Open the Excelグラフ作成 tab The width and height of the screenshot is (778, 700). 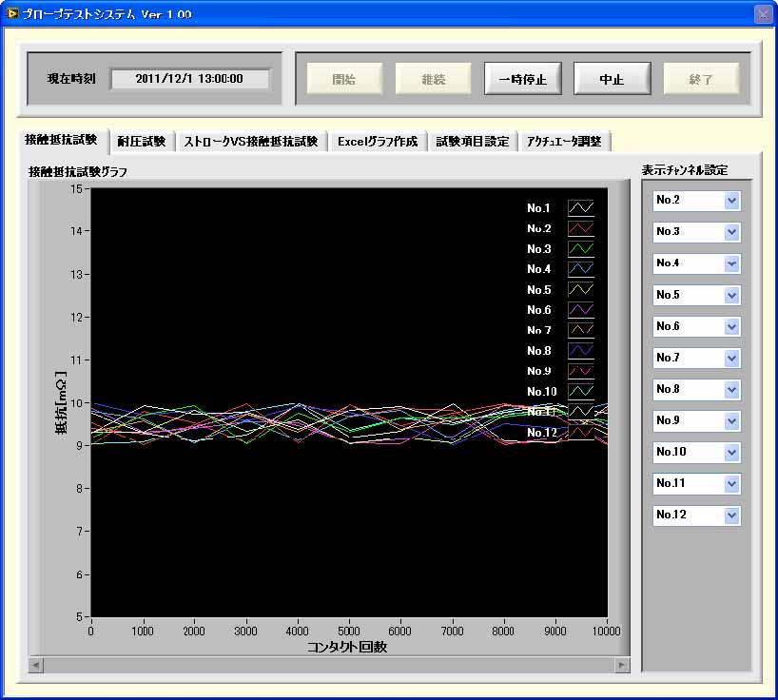(x=378, y=142)
